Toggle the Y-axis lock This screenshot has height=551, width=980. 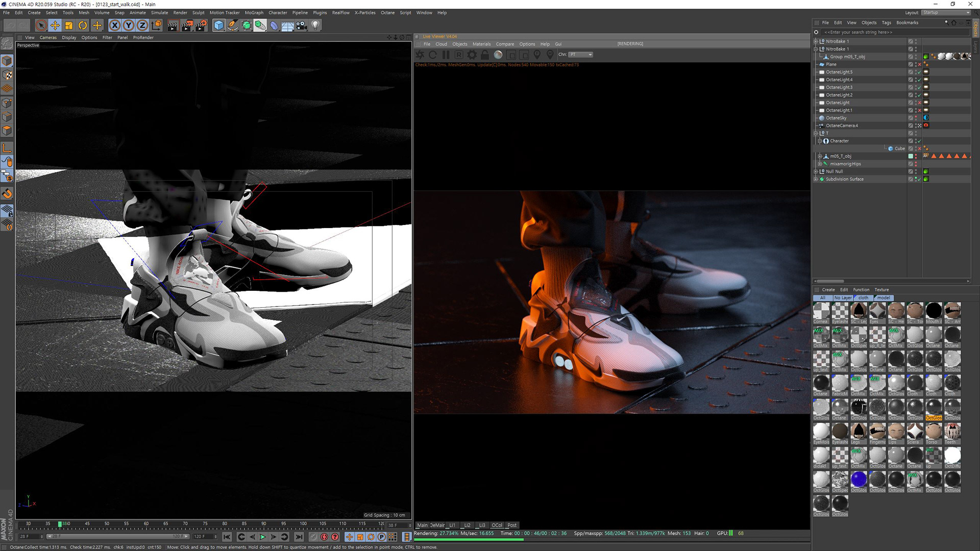point(129,25)
